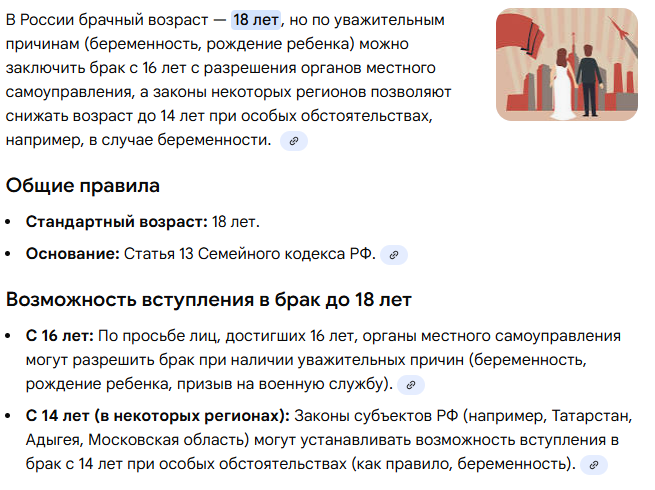The width and height of the screenshot is (655, 490).
Task: Click the word 'Адыгея' in the regions list
Action: (x=52, y=440)
